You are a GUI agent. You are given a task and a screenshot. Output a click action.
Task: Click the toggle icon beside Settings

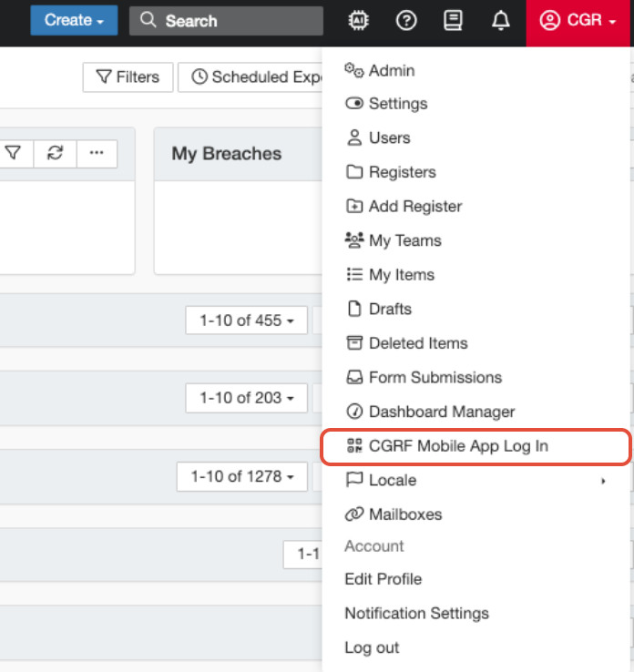click(354, 103)
